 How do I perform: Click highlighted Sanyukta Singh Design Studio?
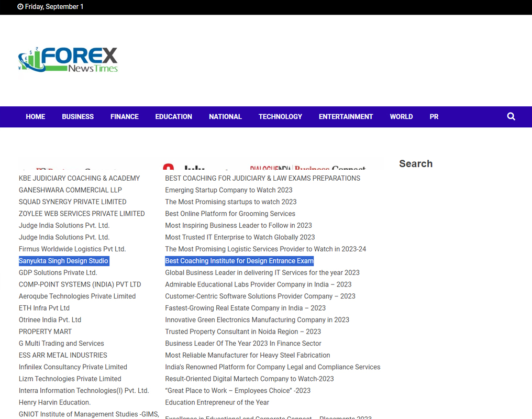click(x=63, y=261)
